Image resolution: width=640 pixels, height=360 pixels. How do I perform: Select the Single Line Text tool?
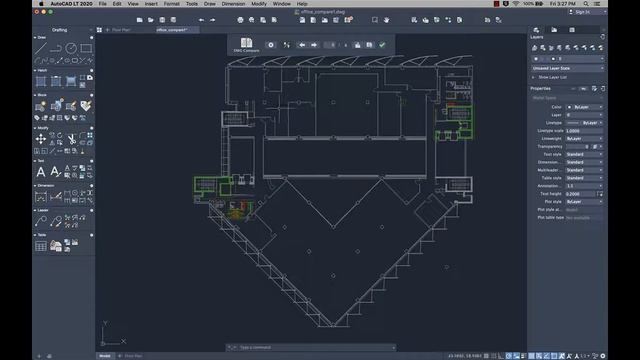(56, 172)
